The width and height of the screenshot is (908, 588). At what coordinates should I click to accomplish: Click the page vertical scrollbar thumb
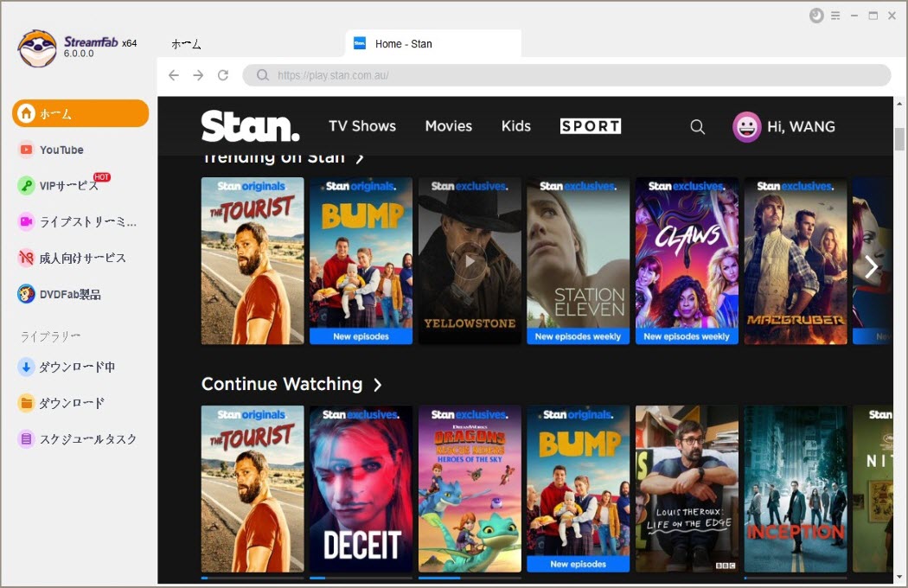click(899, 139)
